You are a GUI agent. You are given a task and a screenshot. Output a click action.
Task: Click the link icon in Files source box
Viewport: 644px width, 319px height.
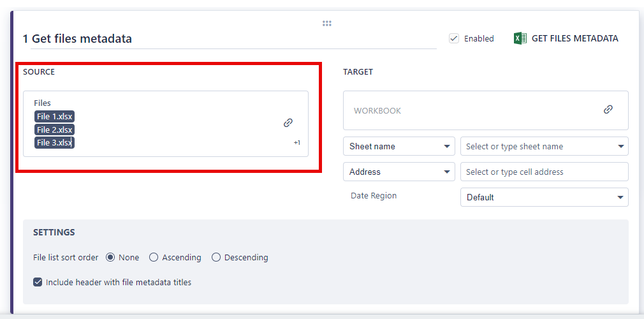288,122
